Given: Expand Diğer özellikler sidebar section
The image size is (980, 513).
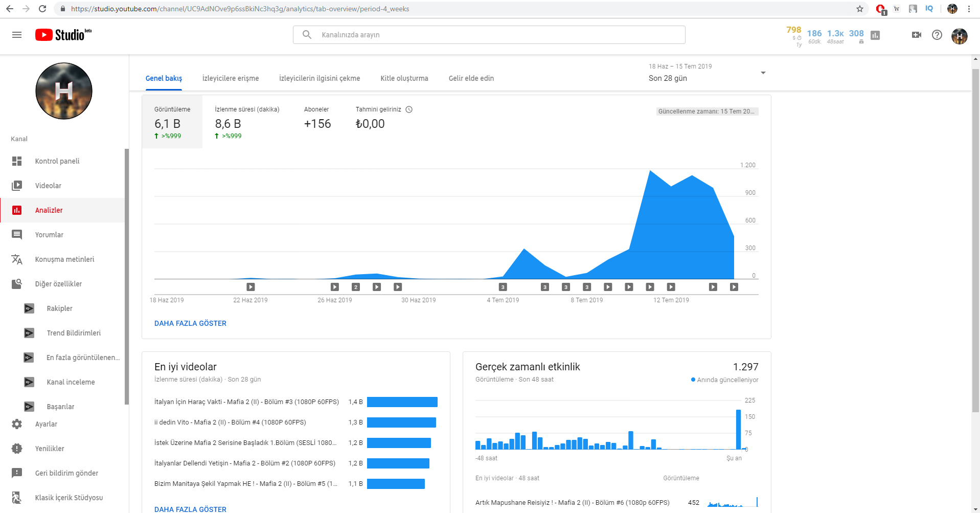Looking at the screenshot, I should [x=58, y=284].
